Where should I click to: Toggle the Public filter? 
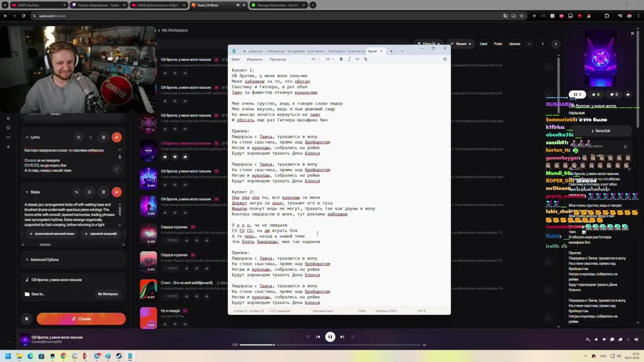(x=498, y=44)
